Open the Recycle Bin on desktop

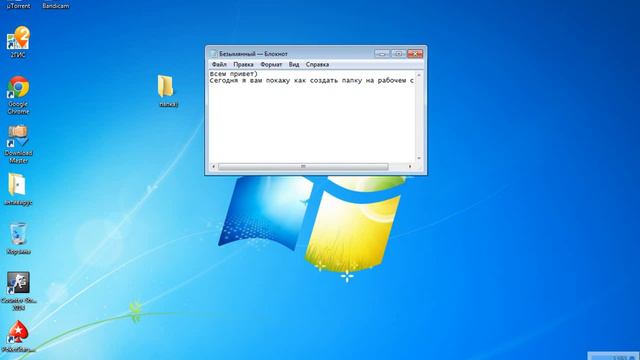(18, 238)
